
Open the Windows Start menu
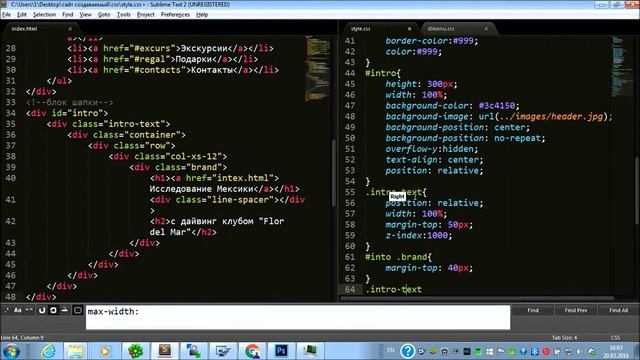click(11, 351)
